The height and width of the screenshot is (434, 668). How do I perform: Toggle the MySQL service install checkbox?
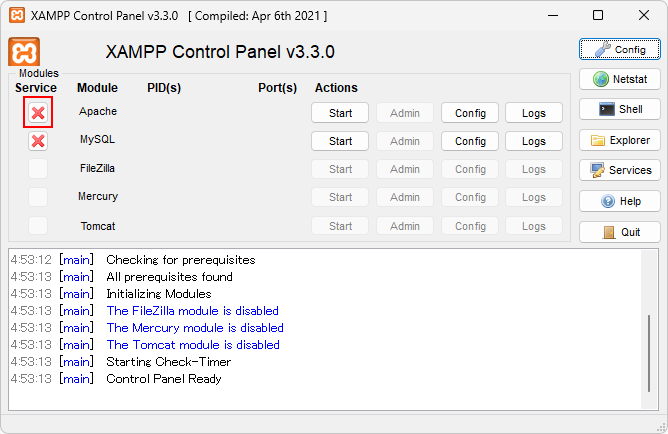click(38, 141)
